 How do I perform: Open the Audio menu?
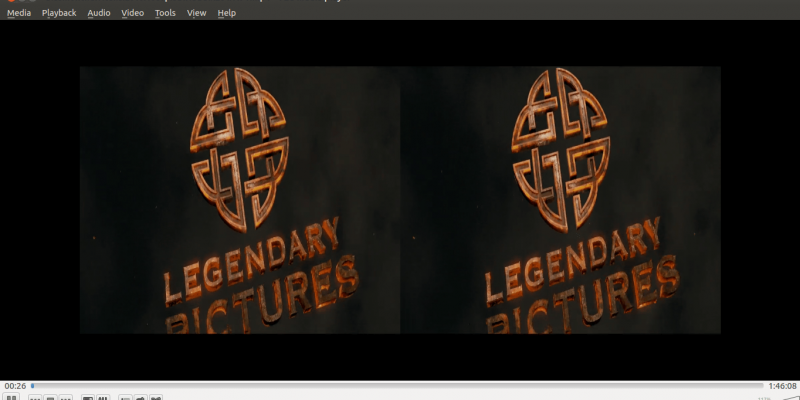coord(99,13)
